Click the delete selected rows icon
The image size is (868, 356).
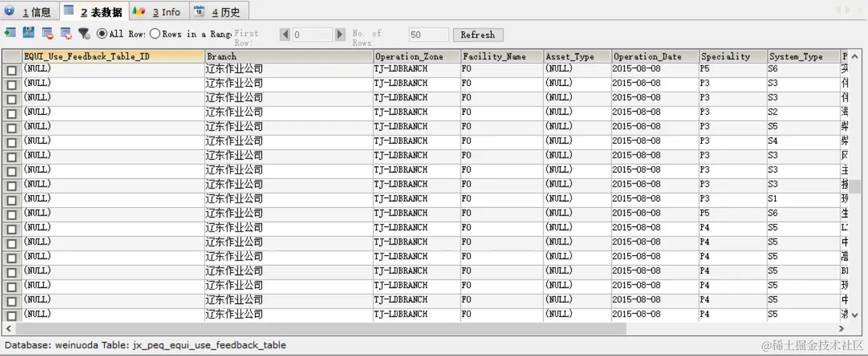pyautogui.click(x=48, y=33)
